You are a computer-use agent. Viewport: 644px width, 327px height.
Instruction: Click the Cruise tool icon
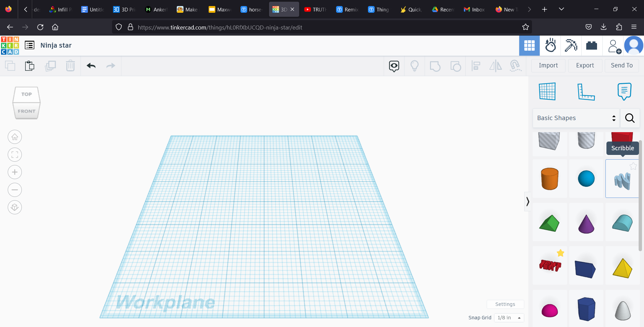[x=515, y=66]
